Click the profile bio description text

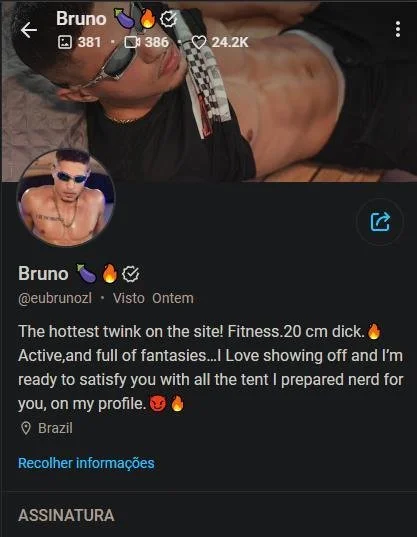pyautogui.click(x=211, y=368)
